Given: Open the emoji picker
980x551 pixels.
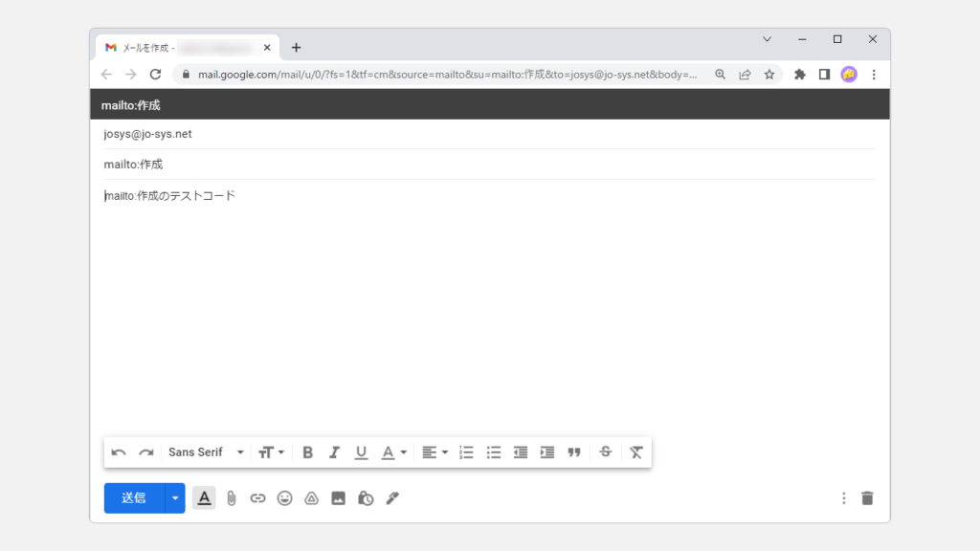Looking at the screenshot, I should pyautogui.click(x=284, y=498).
